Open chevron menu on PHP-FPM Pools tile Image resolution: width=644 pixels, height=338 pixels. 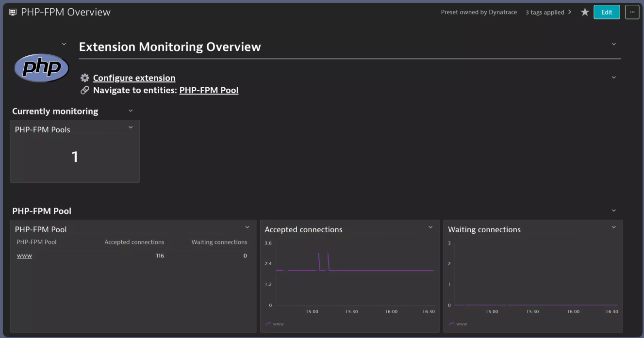click(x=131, y=128)
